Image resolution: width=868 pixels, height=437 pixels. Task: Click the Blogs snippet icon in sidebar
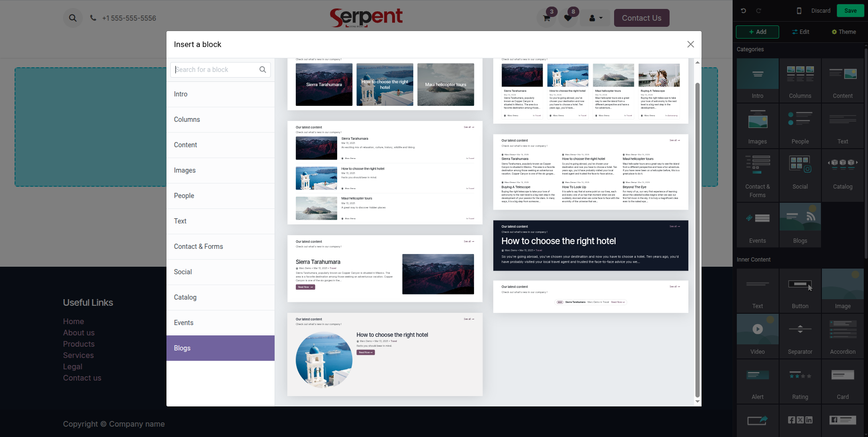[x=800, y=225]
